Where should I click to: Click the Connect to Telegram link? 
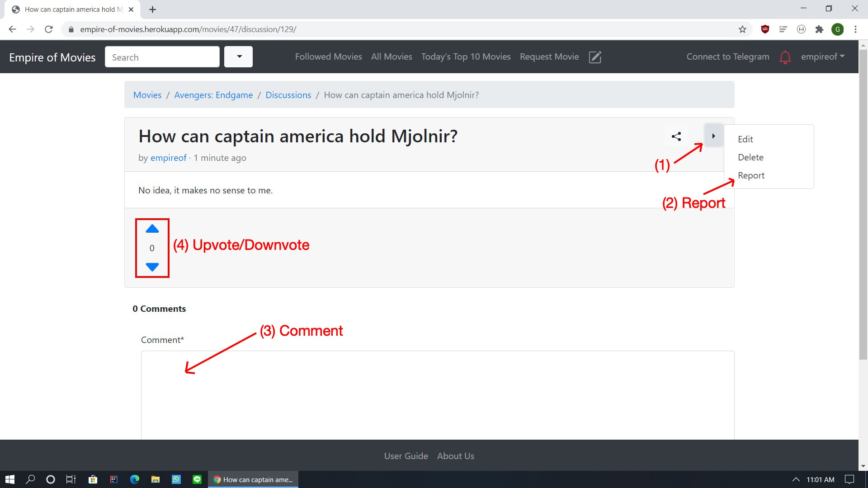(x=727, y=57)
